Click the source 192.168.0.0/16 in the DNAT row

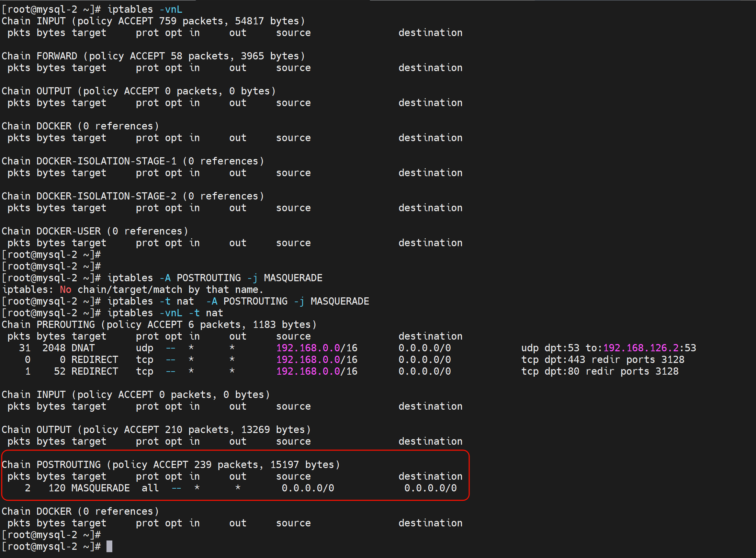point(317,348)
